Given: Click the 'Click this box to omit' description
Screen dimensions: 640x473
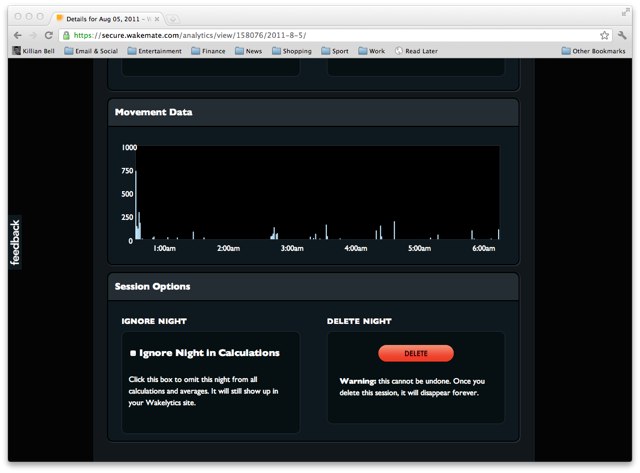Looking at the screenshot, I should [203, 391].
